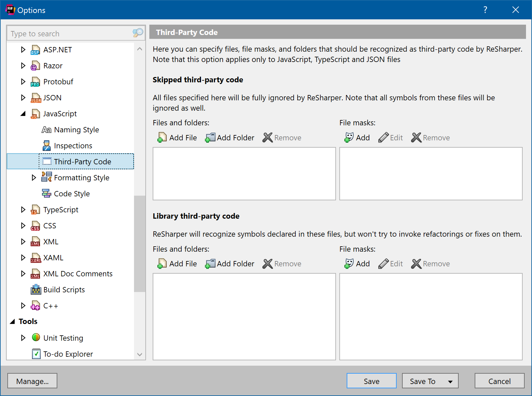Viewport: 532px width, 396px height.
Task: Click the library File masks list box
Action: (431, 317)
